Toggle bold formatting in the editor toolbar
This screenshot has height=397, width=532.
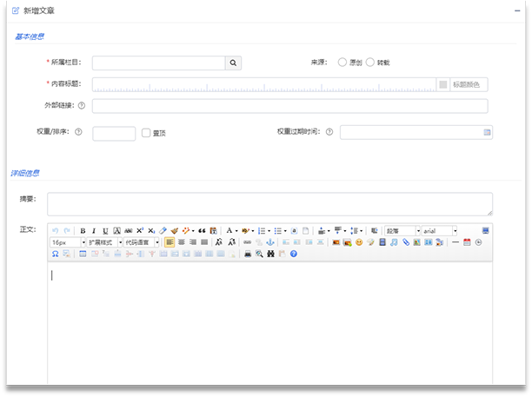coord(83,231)
